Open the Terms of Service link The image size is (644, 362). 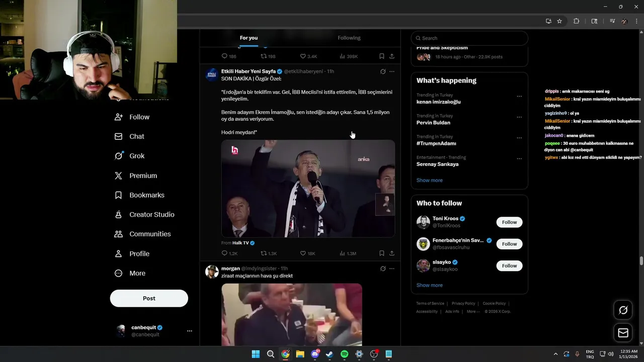[430, 304]
